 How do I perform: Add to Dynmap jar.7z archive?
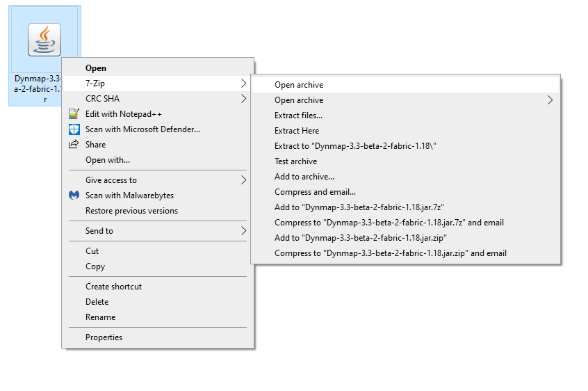tap(406, 207)
